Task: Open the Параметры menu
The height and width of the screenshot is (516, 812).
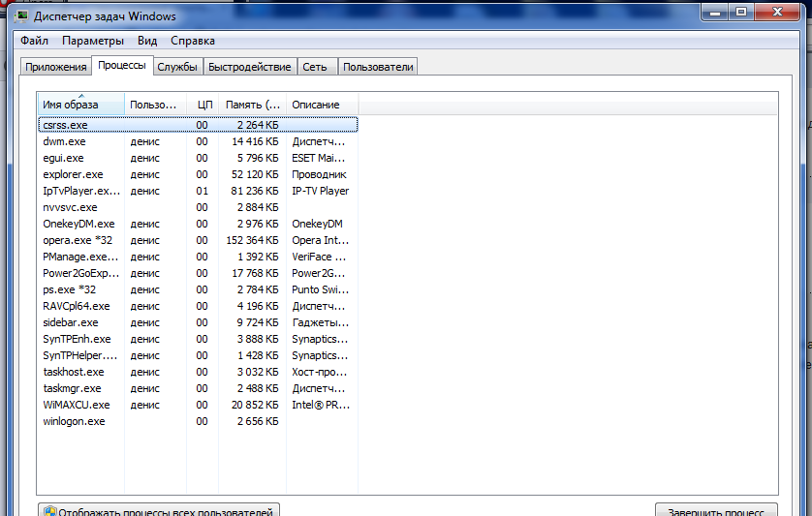Action: [93, 41]
